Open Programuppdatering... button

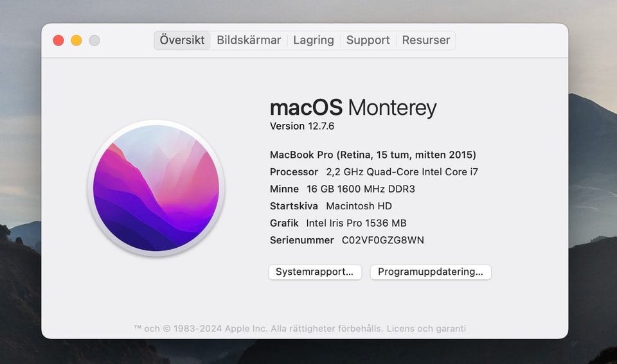point(431,272)
